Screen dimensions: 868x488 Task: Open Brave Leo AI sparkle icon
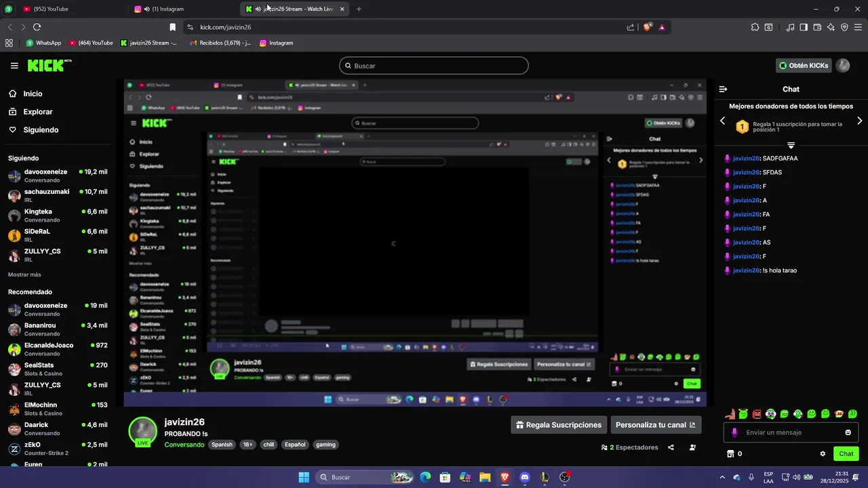pos(831,27)
